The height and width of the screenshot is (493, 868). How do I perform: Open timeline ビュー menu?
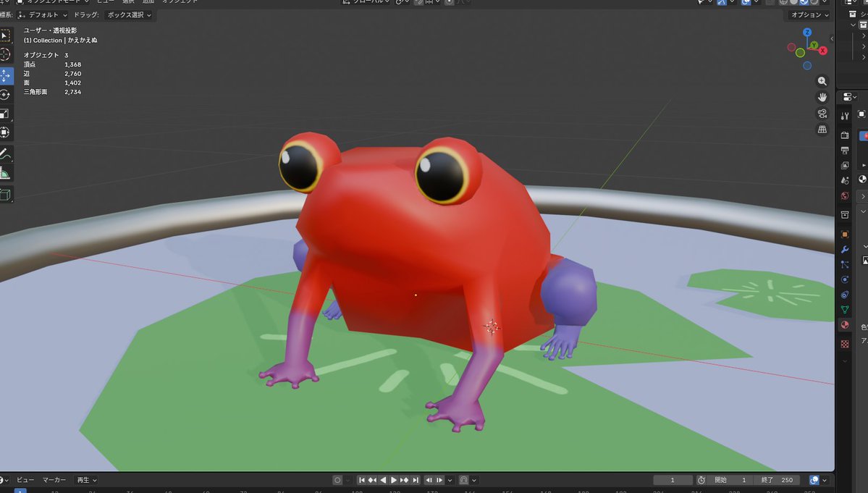(25, 480)
